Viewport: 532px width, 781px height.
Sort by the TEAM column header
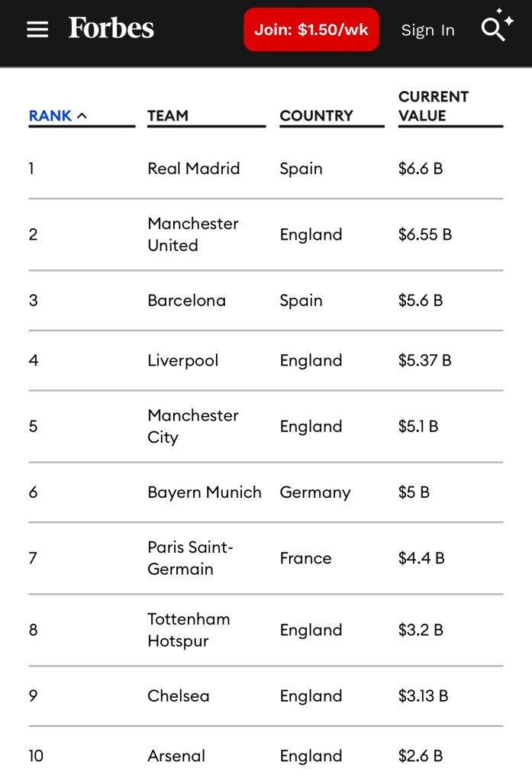(168, 116)
